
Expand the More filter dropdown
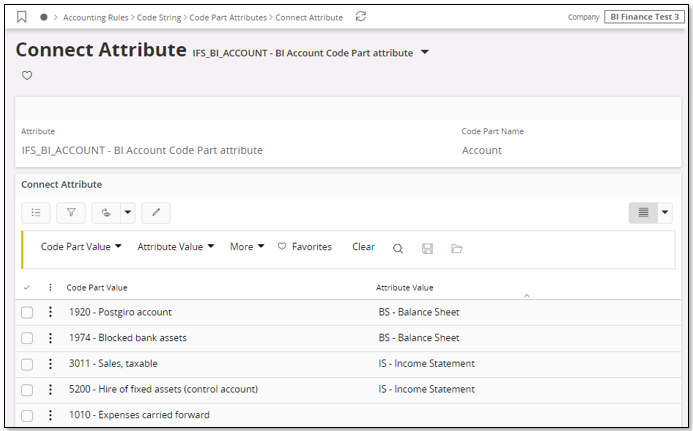tap(247, 247)
